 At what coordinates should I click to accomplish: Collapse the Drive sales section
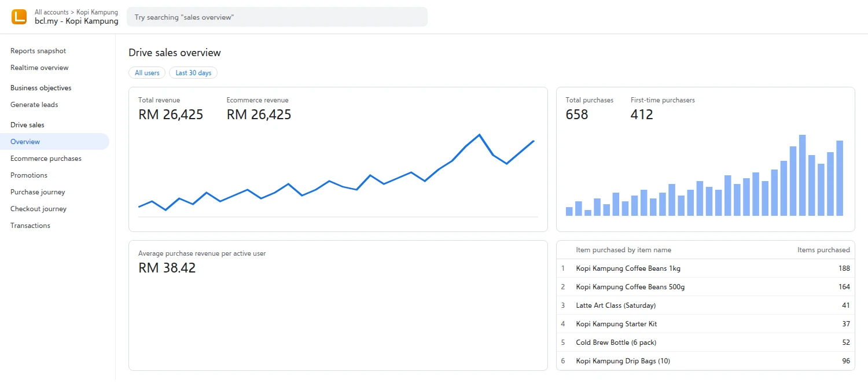pos(27,125)
